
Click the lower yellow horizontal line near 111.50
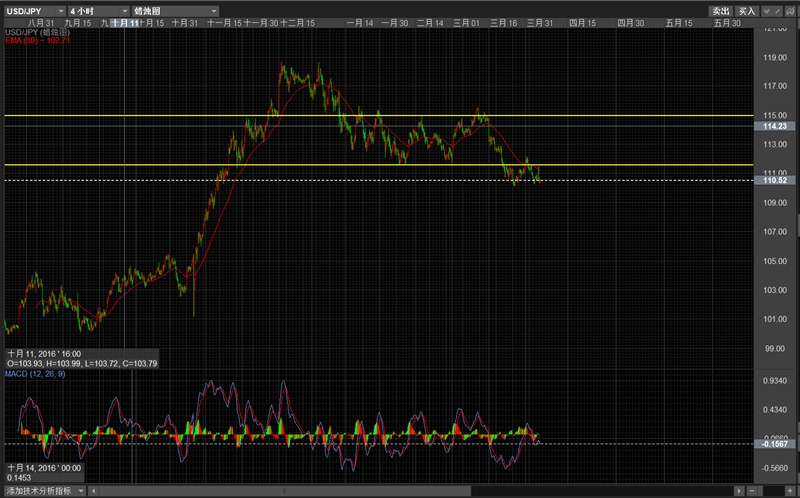[379, 165]
